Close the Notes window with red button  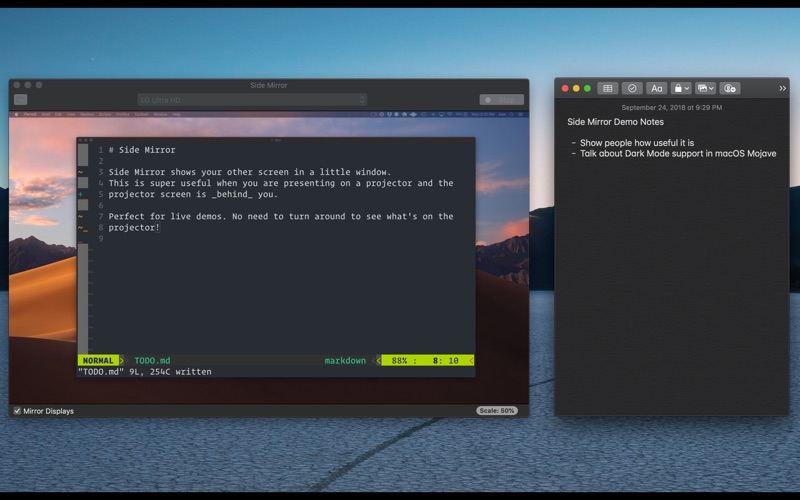565,88
